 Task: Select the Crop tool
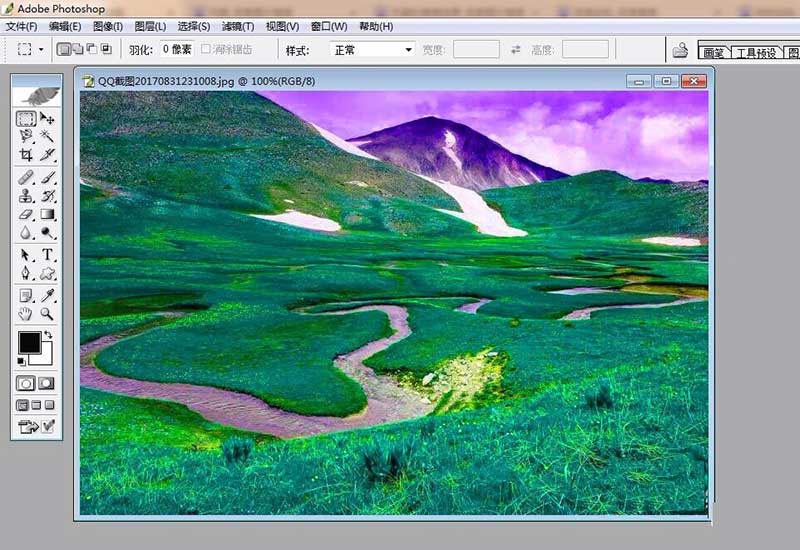(26, 155)
